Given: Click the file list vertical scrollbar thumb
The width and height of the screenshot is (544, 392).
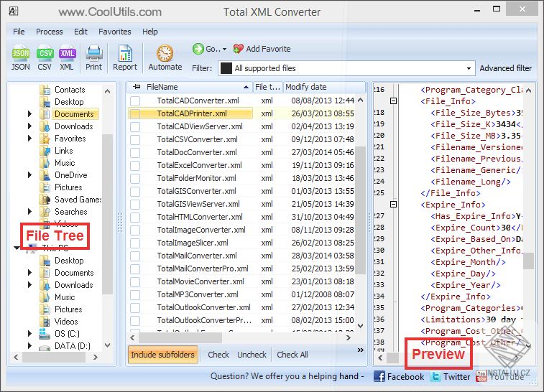Looking at the screenshot, I should pyautogui.click(x=361, y=210).
